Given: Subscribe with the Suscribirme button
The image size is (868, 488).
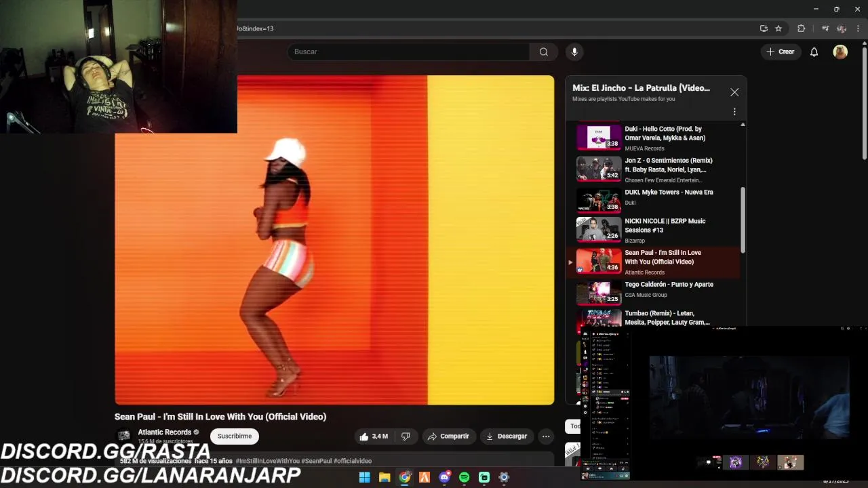Looking at the screenshot, I should click(235, 436).
